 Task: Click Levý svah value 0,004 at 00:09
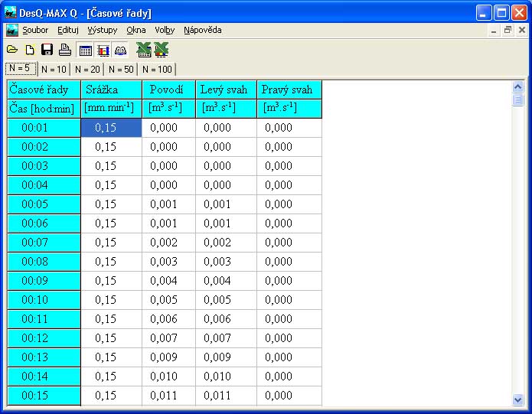coord(227,281)
